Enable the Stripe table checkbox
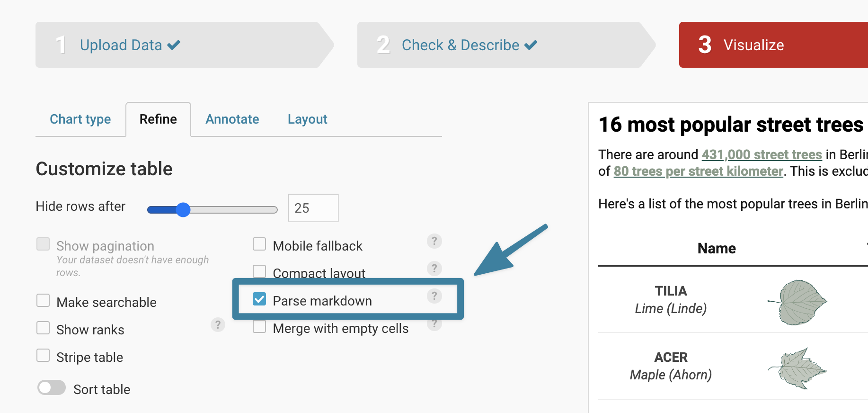868x413 pixels. point(43,355)
